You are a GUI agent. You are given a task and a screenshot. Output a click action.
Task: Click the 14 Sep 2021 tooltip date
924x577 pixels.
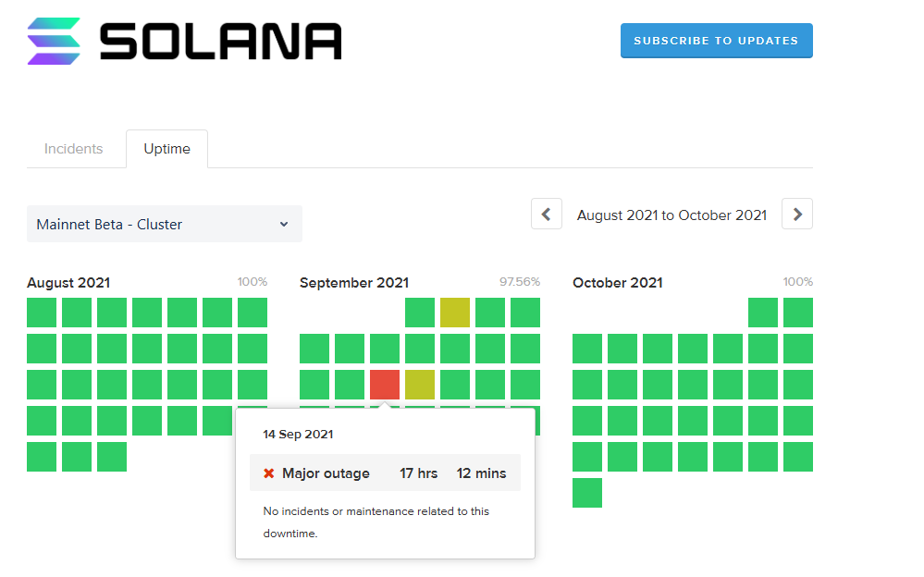pos(298,434)
